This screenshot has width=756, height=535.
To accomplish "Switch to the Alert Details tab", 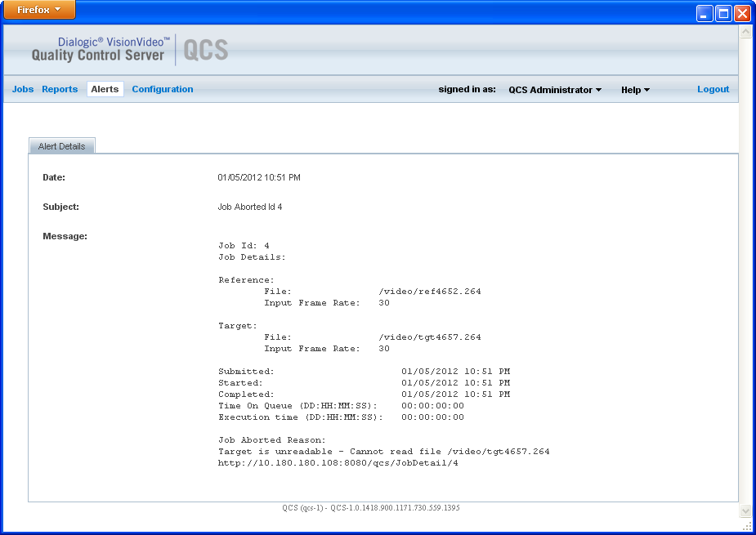I will pyautogui.click(x=61, y=145).
